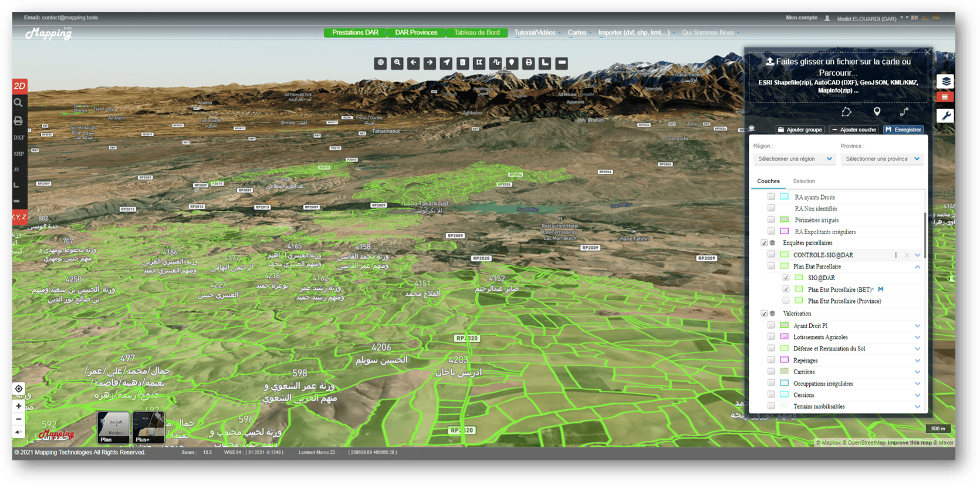The width and height of the screenshot is (980, 485).
Task: Open the Sélectionner une province dropdown
Action: click(882, 159)
